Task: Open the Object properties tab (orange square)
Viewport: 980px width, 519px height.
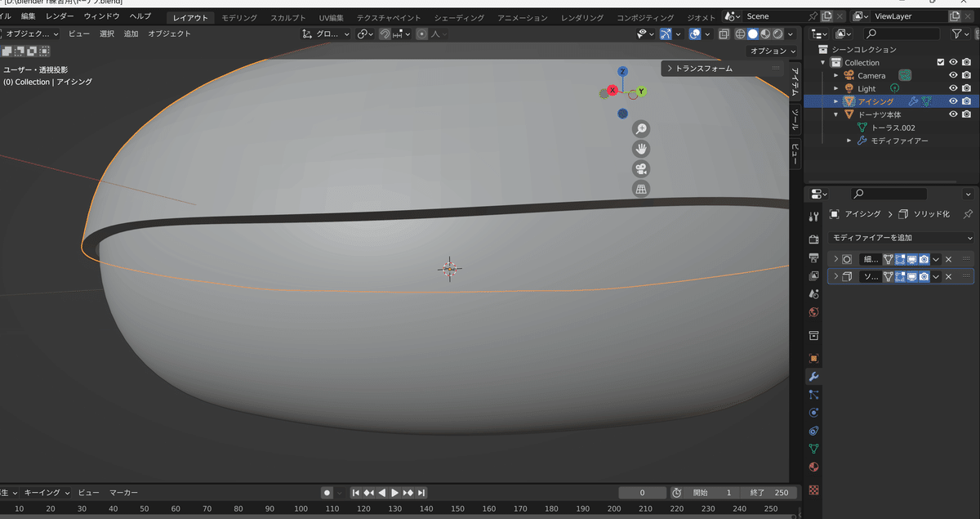Action: tap(813, 359)
